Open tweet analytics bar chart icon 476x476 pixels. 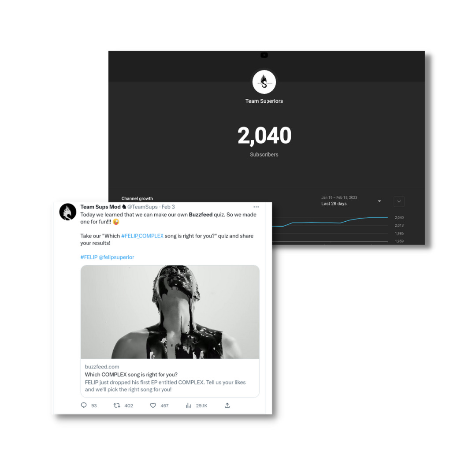(x=189, y=405)
